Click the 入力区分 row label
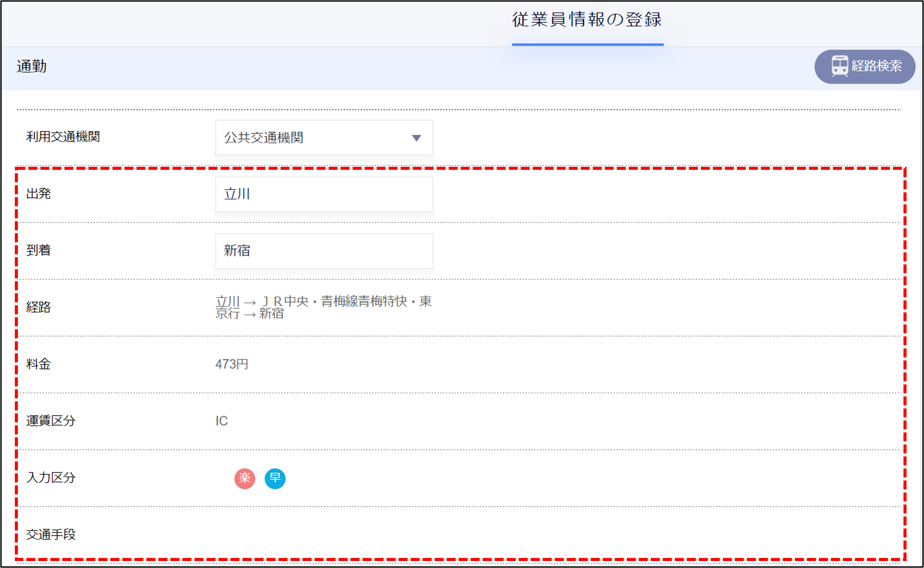 point(51,478)
